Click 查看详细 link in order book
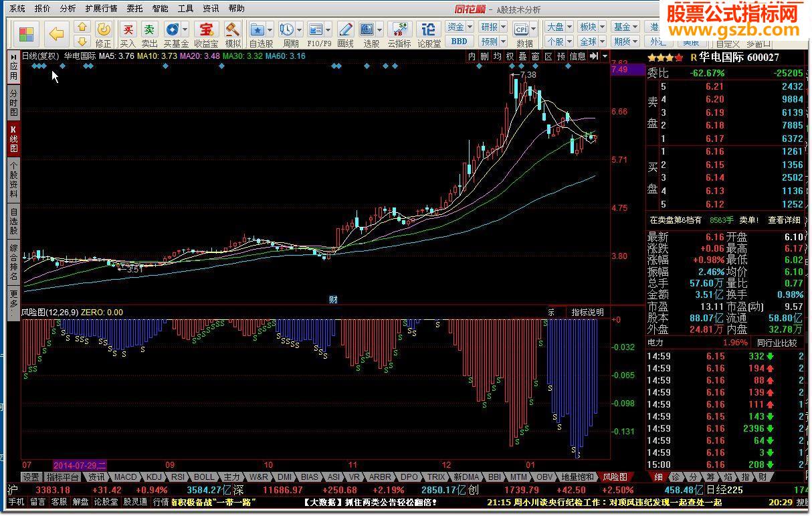 click(784, 220)
